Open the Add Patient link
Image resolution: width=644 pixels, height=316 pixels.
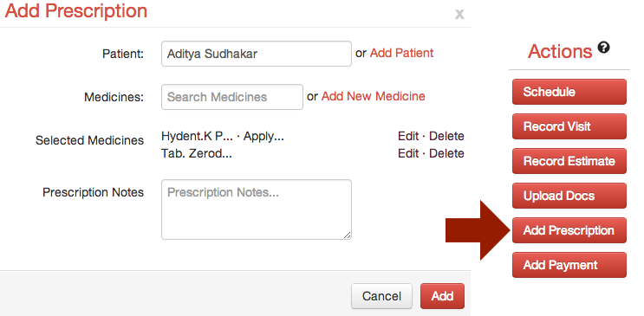click(401, 54)
